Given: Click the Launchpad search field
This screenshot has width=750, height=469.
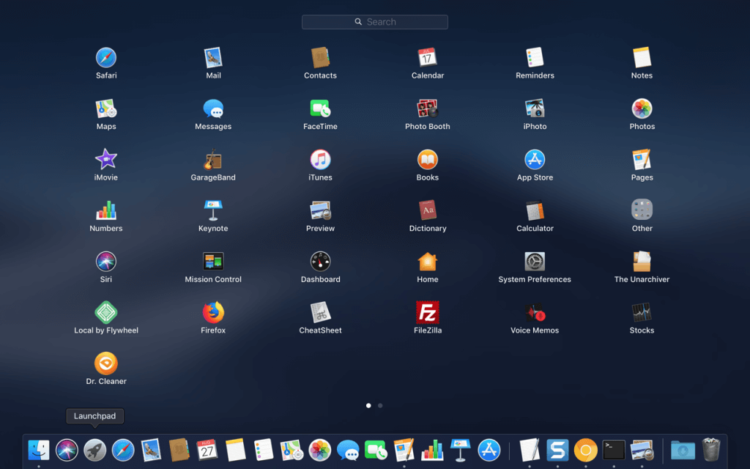Looking at the screenshot, I should (x=375, y=22).
